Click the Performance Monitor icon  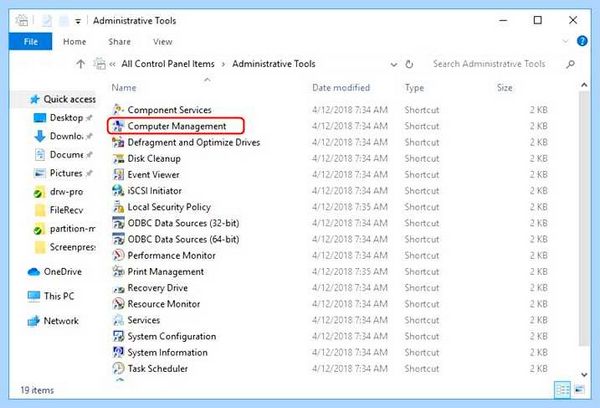coord(118,255)
